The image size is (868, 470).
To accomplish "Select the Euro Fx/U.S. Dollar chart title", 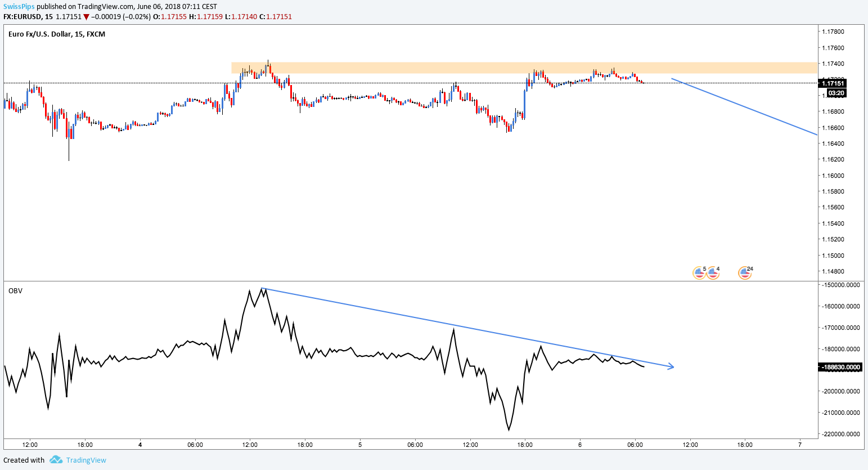I will tap(57, 34).
